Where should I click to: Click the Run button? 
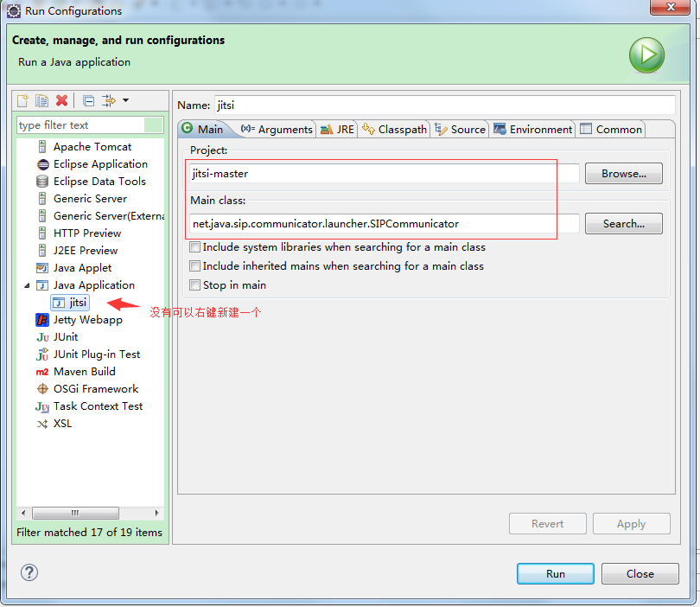[556, 573]
